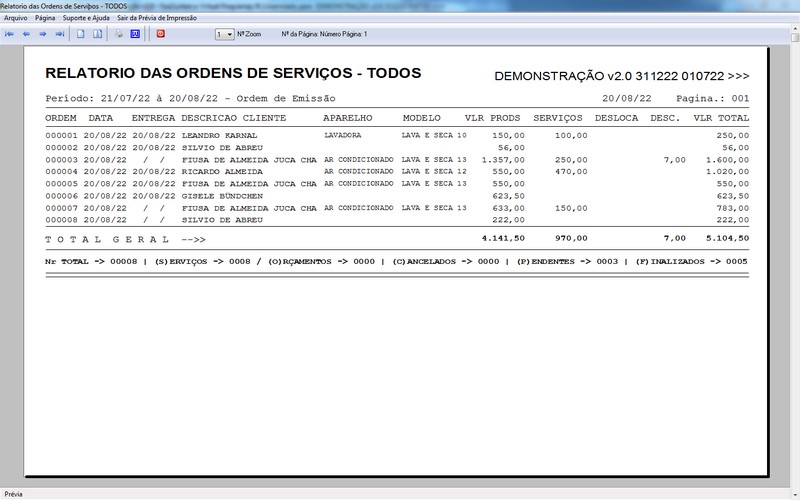Click the report title heading
Screen dimensions: 800x500
233,73
